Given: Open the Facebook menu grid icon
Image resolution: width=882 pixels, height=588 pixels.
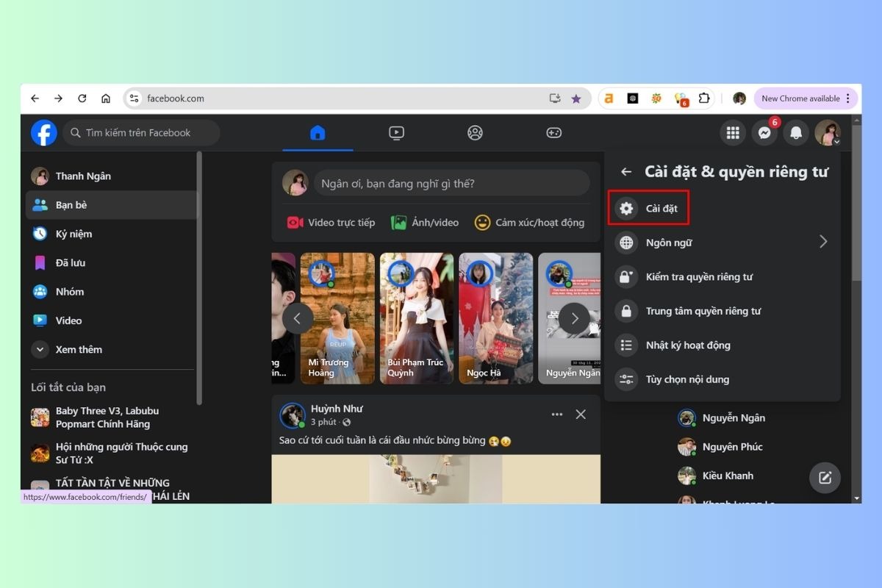Looking at the screenshot, I should pos(733,133).
